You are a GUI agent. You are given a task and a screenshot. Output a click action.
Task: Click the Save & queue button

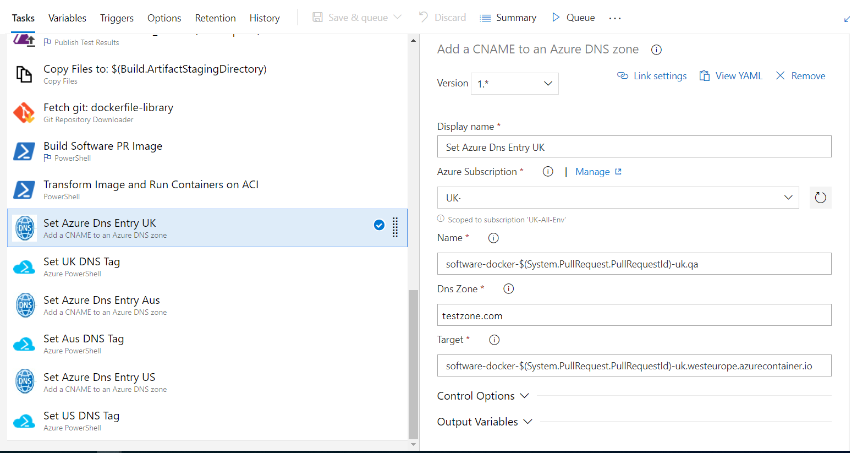(350, 17)
